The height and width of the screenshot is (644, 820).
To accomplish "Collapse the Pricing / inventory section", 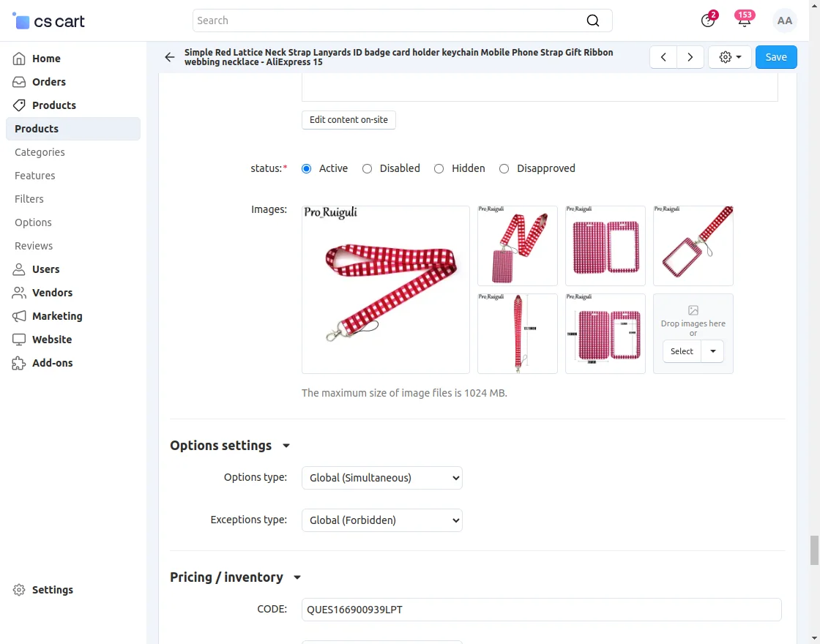I will coord(297,577).
